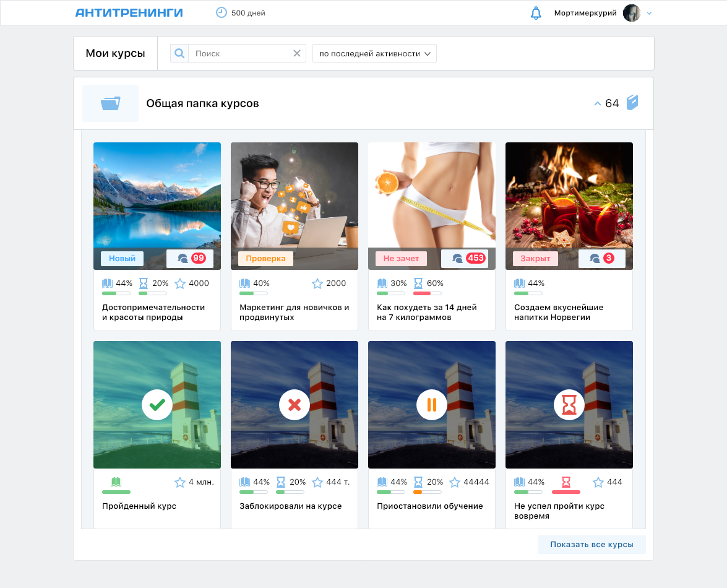
Task: Click the Общая папка курсов folder title
Action: click(202, 103)
